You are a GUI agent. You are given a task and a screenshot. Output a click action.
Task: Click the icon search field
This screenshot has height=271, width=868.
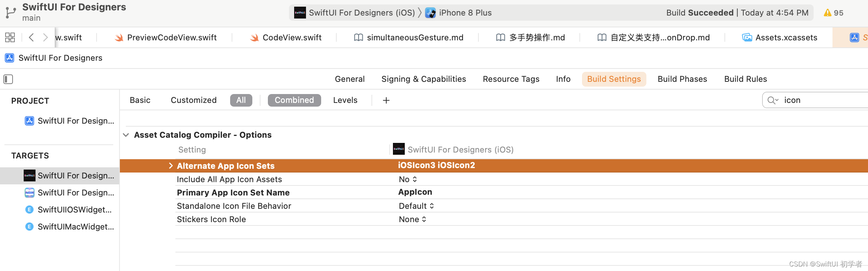815,100
